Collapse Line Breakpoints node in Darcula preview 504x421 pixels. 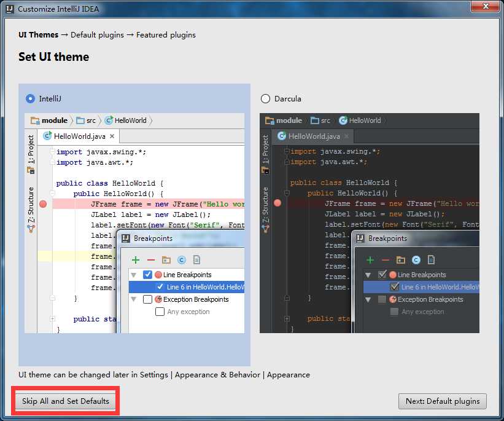(368, 275)
